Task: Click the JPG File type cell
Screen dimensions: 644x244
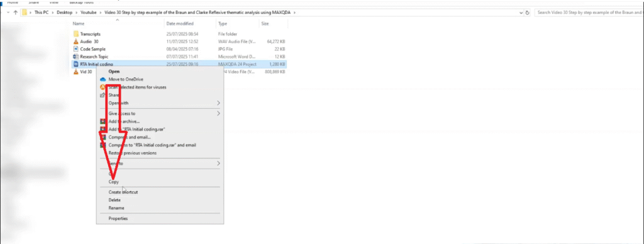Action: [226, 49]
